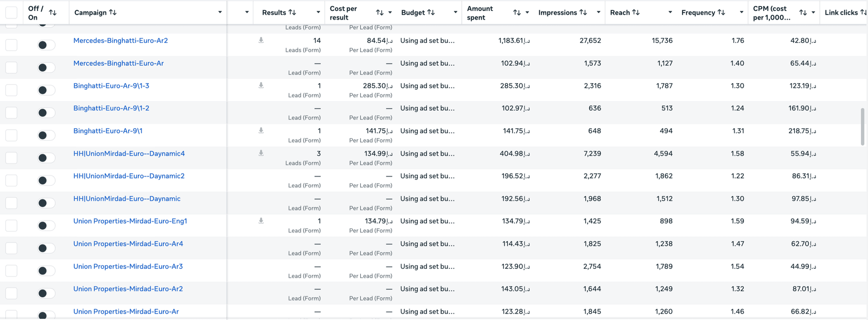Image resolution: width=868 pixels, height=320 pixels.
Task: Sort by Impressions column arrows
Action: point(583,12)
